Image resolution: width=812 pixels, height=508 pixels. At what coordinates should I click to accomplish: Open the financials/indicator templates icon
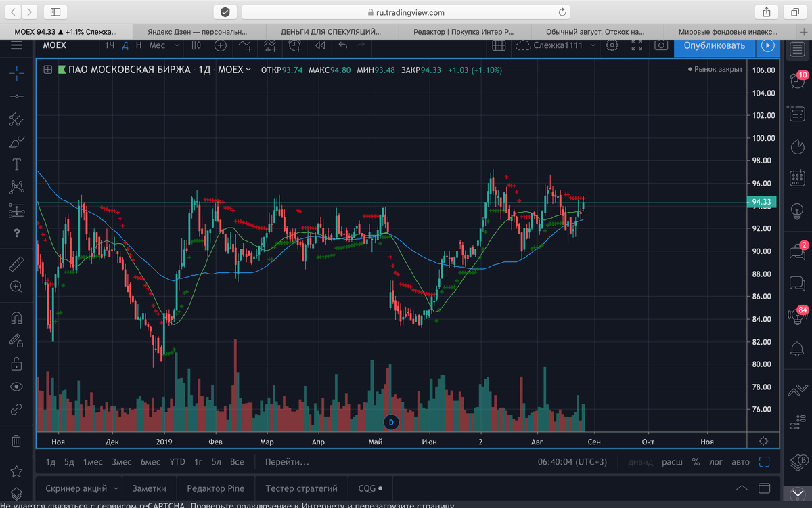(x=270, y=45)
